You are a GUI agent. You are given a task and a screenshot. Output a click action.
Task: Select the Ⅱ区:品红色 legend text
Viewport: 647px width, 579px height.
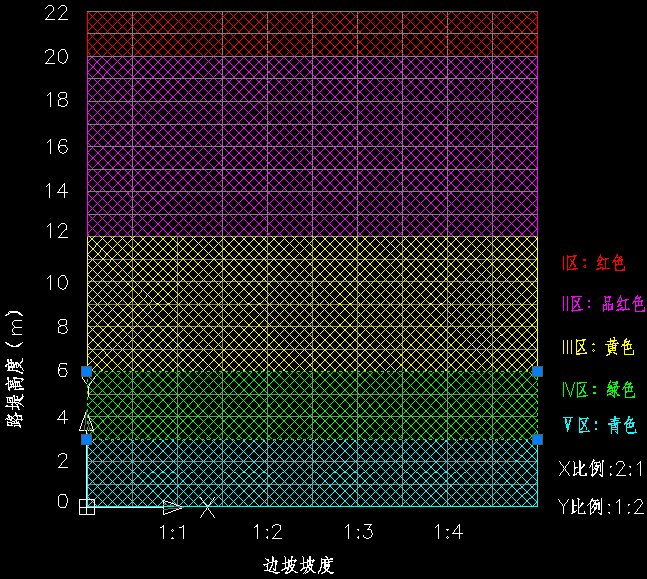coord(602,305)
